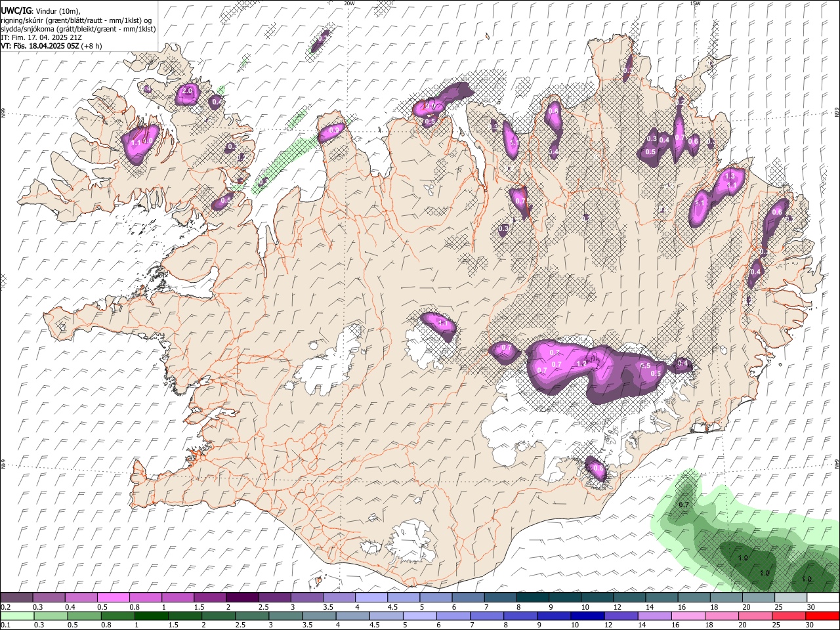Screen dimensions: 840x630
Task: Pick the bright red swatch above 30 in bottom row
Action: click(822, 616)
